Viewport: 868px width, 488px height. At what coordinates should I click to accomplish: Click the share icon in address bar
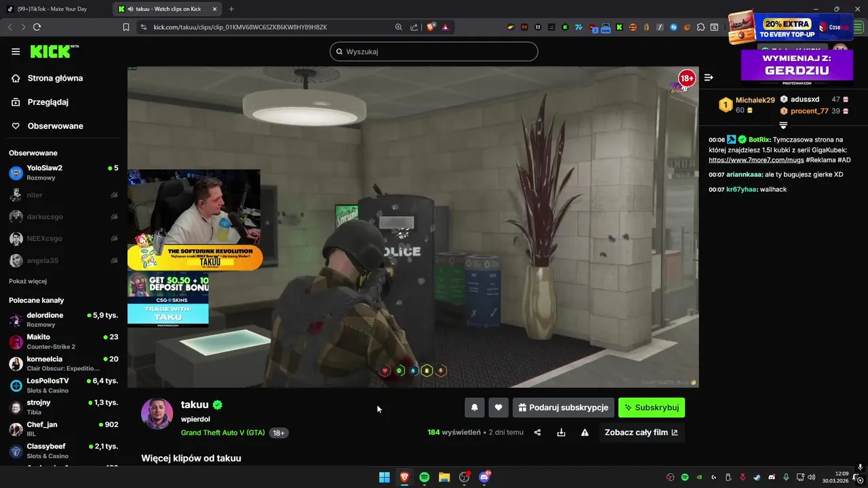pos(414,27)
